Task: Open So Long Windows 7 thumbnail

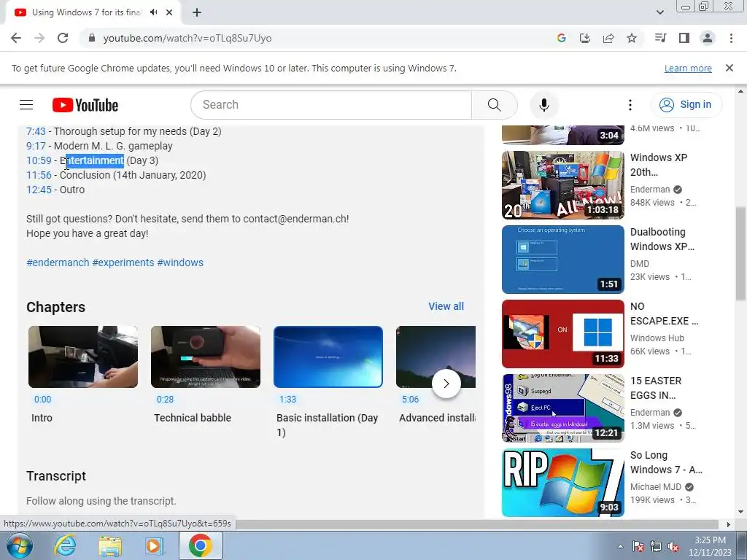Action: (x=563, y=483)
